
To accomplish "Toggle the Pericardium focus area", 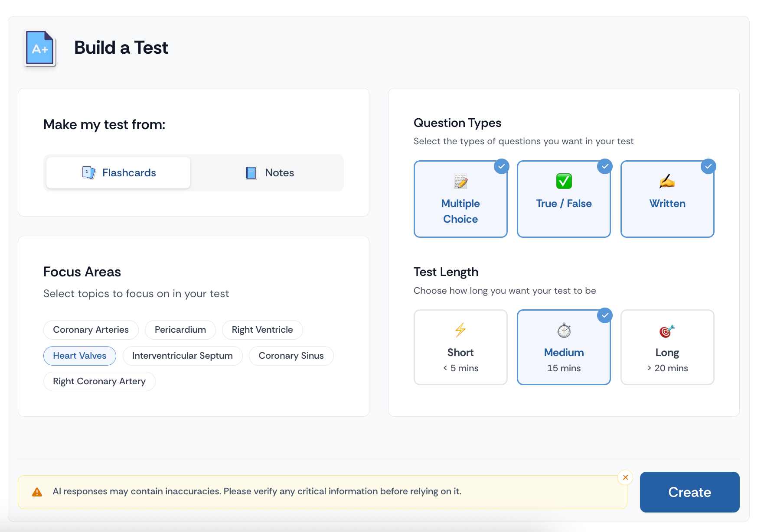I will tap(180, 330).
